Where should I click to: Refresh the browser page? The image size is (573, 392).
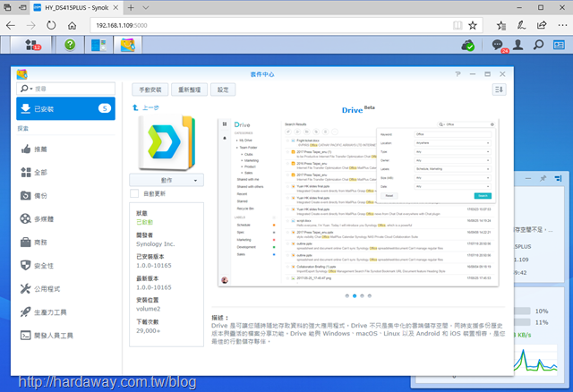51,25
